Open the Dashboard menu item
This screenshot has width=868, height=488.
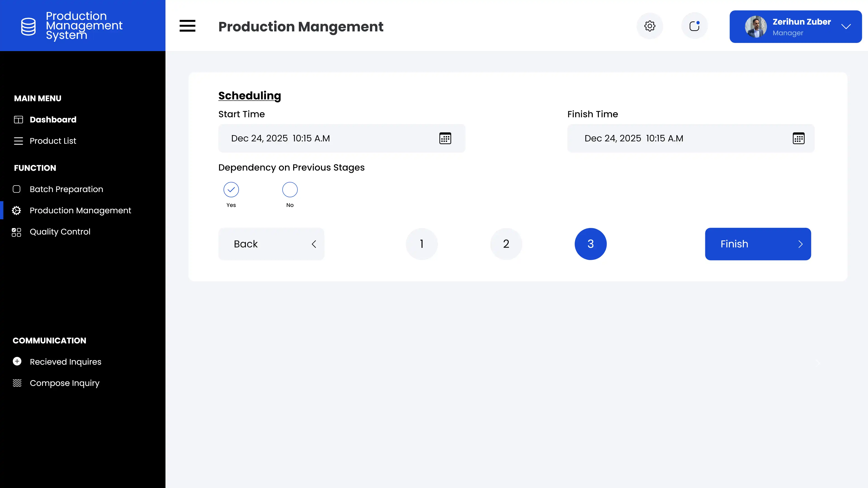(53, 120)
